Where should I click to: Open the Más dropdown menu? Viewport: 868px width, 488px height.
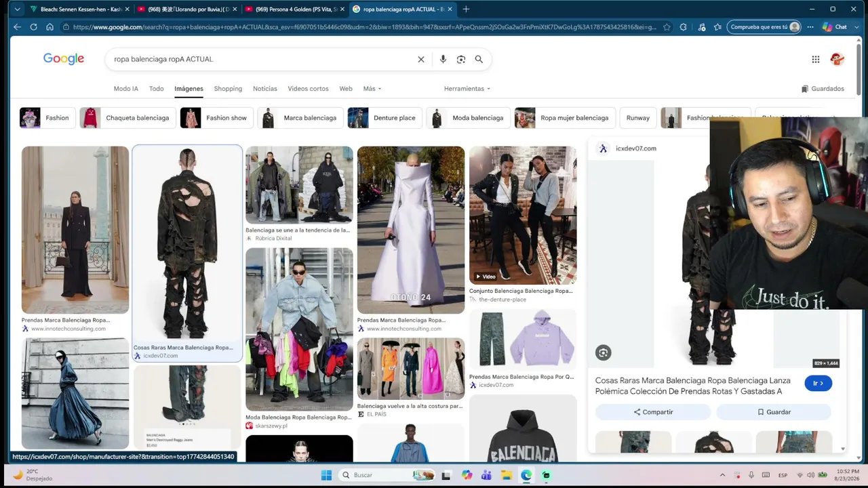(372, 89)
